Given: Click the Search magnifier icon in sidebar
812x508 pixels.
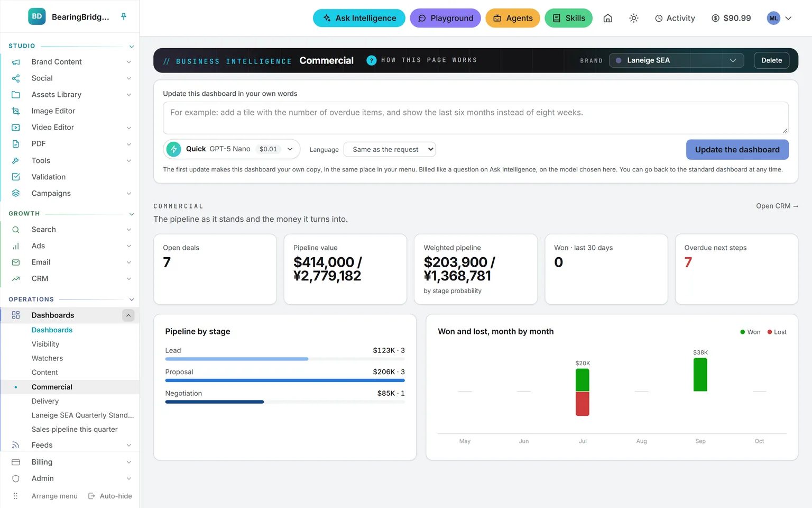Looking at the screenshot, I should [16, 230].
